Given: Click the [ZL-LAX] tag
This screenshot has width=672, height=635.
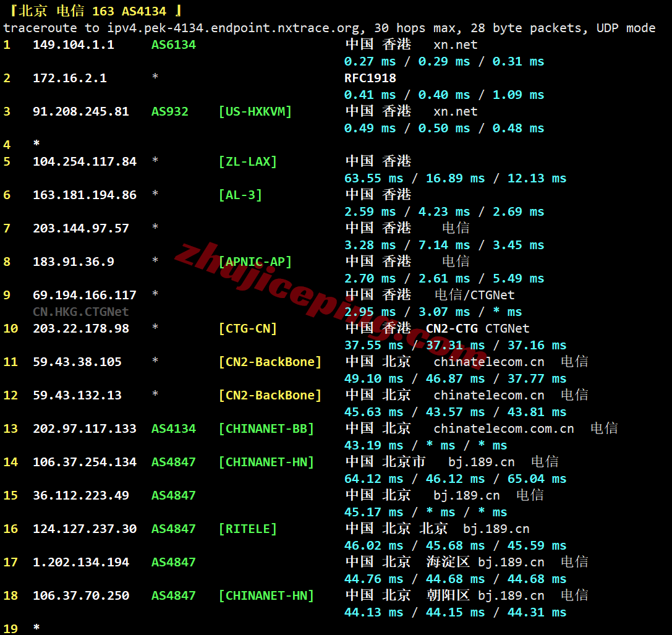Looking at the screenshot, I should click(248, 161).
